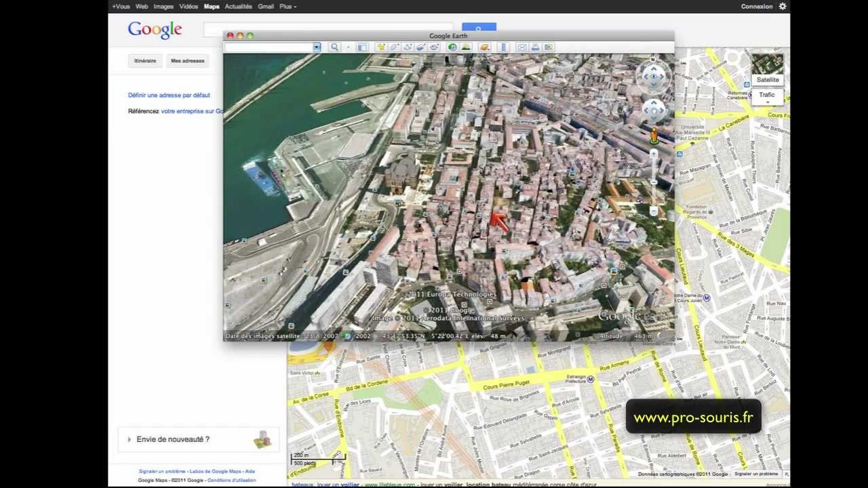Activate the ruler measuring tool

pos(504,47)
